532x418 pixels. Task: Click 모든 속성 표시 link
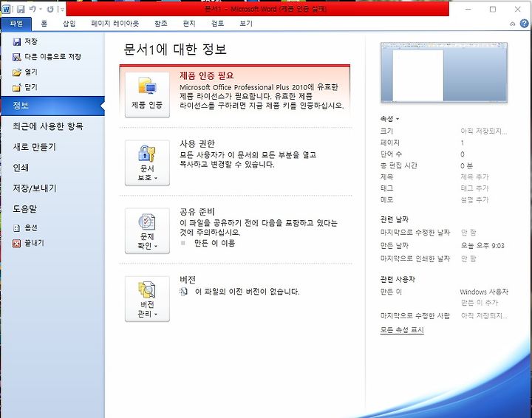tap(402, 330)
